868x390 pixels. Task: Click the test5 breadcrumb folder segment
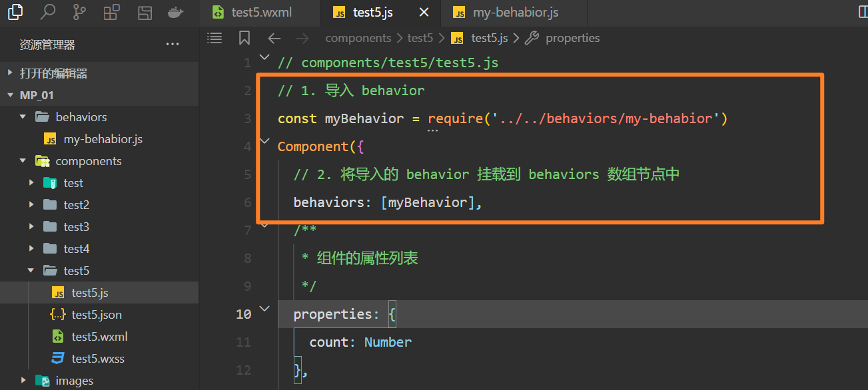(420, 38)
